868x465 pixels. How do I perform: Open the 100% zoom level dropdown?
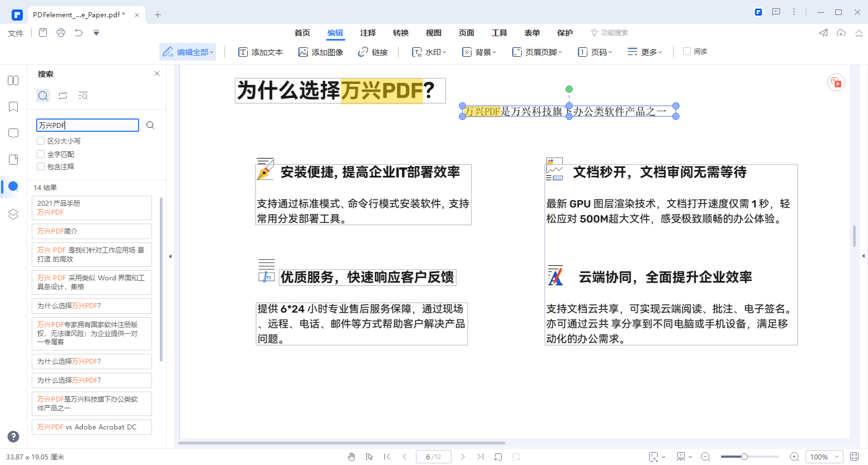coord(824,457)
